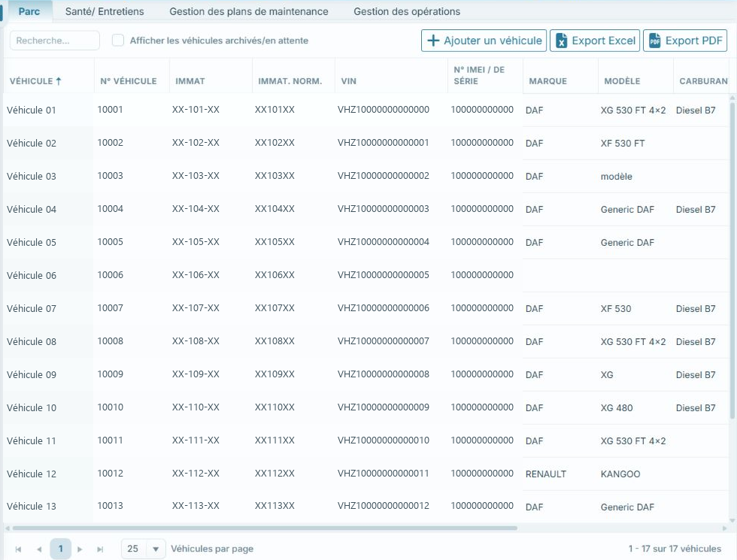This screenshot has width=737, height=560.
Task: Sort by the N° Véhicule column header
Action: (129, 81)
